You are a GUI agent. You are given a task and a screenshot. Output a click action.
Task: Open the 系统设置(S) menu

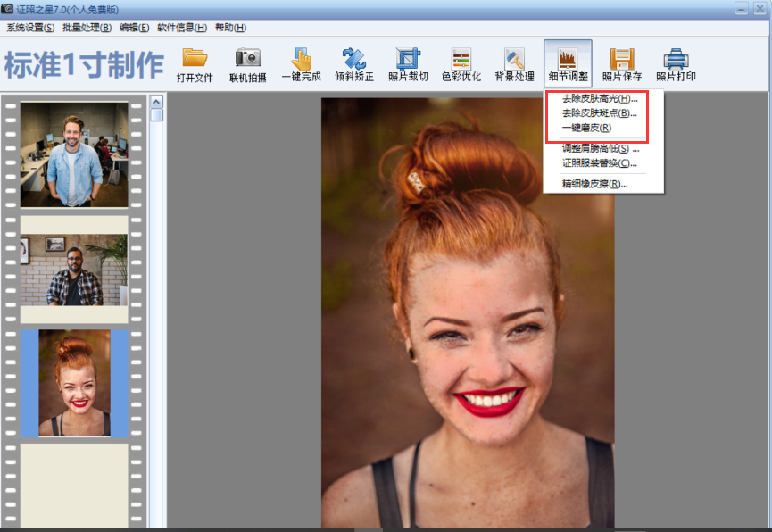point(30,28)
